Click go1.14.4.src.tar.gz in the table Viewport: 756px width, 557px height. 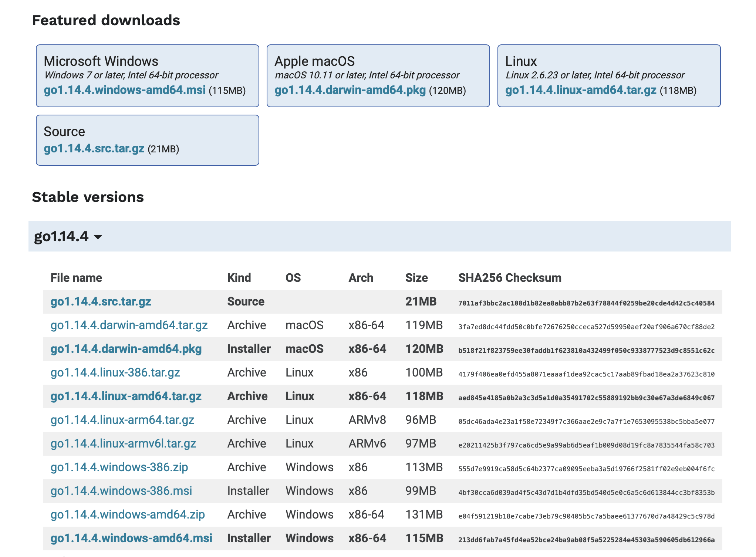101,301
